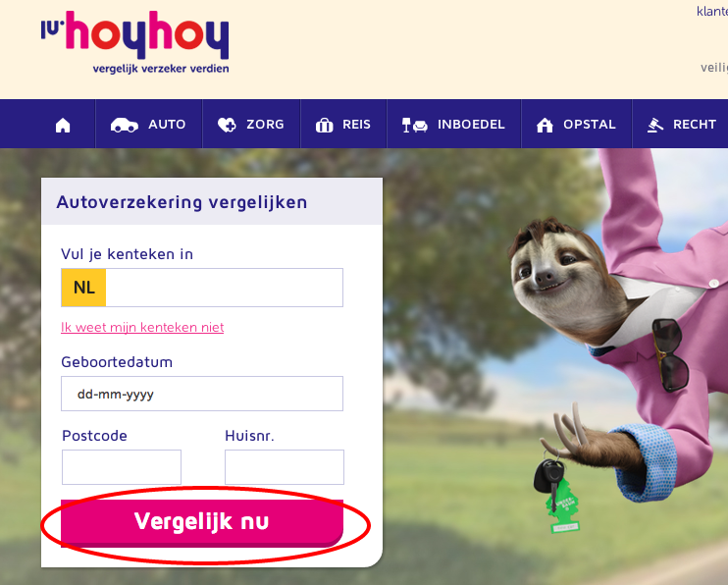Click the lamp and sofa icon beside INBOEDEL
Viewport: 728px width, 585px height.
415,125
